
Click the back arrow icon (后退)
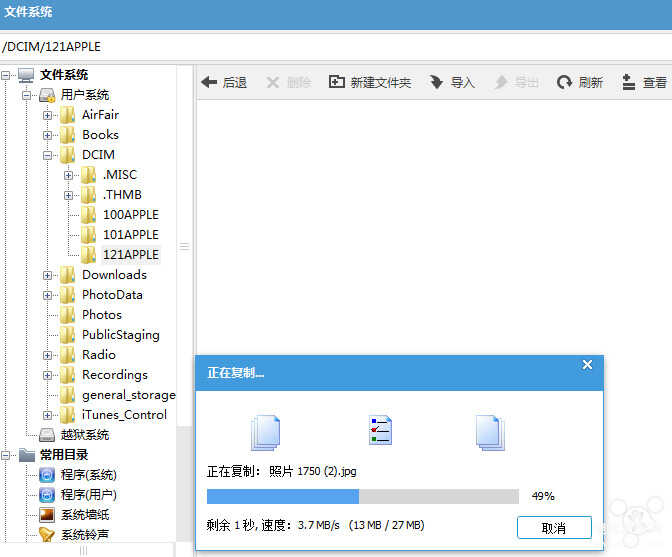pos(209,82)
